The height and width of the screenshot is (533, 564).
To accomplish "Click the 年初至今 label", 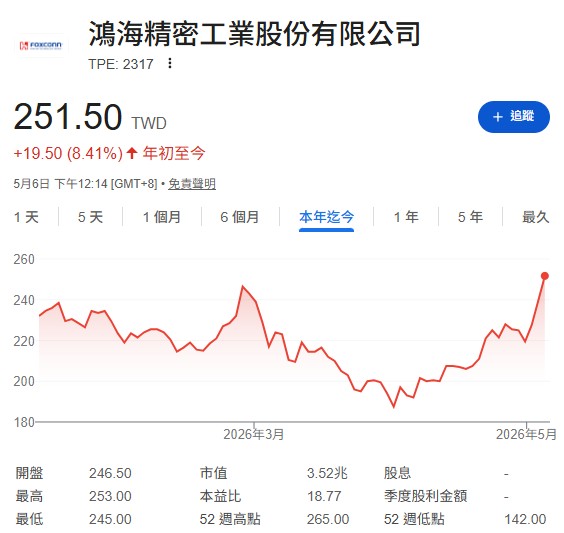I will coord(174,153).
